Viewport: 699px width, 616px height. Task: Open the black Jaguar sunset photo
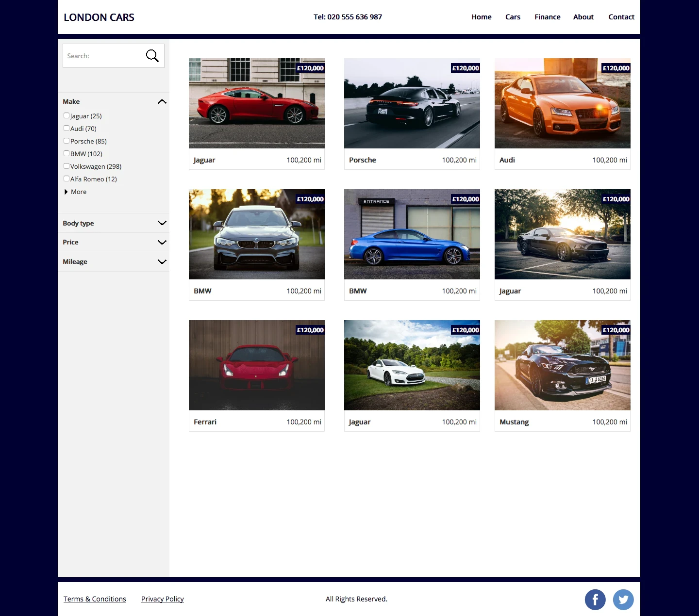pyautogui.click(x=563, y=234)
